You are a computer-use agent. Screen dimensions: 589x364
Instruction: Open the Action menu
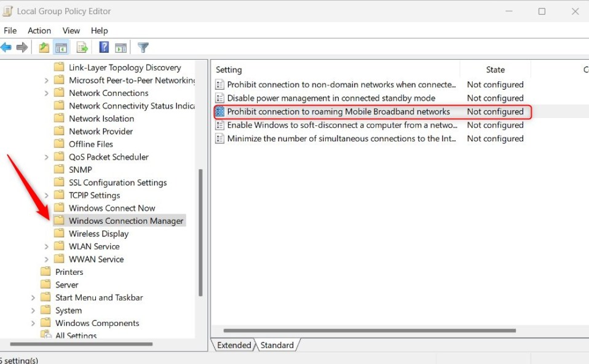tap(39, 30)
